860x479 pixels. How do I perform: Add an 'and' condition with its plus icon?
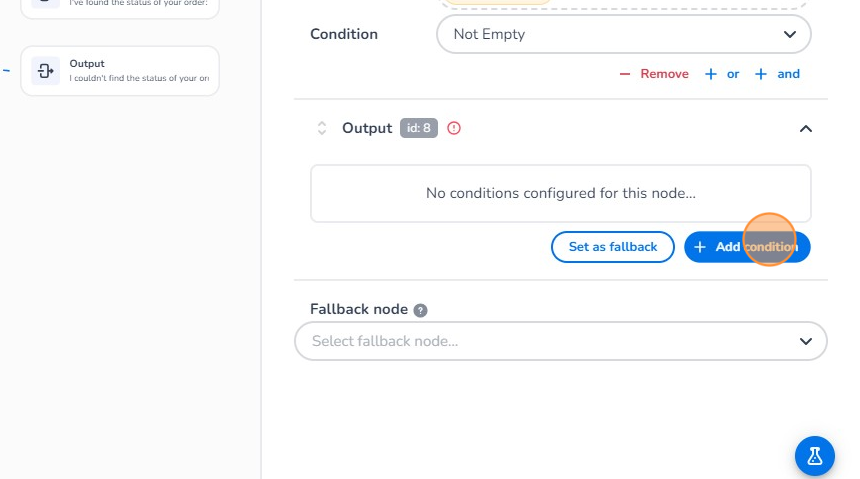coord(761,74)
